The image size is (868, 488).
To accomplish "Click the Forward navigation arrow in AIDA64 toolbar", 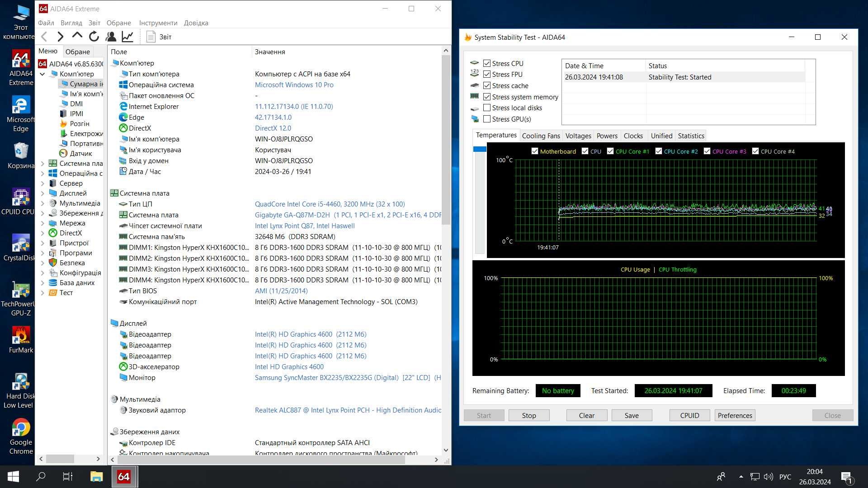I will (60, 37).
